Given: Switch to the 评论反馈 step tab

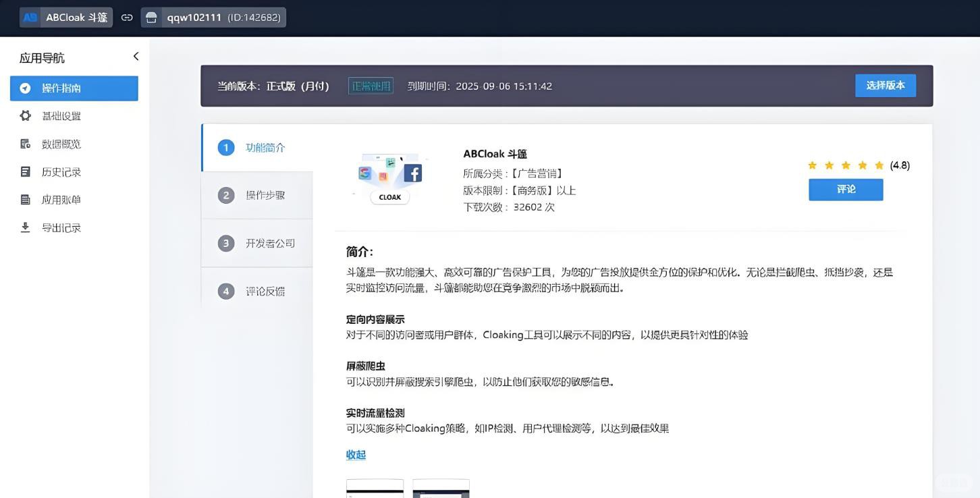Looking at the screenshot, I should point(257,291).
